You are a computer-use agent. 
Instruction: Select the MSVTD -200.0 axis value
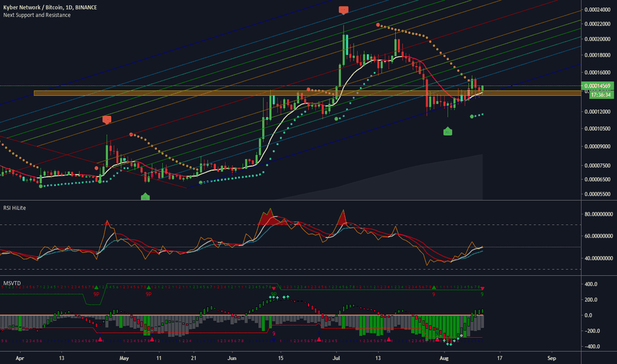coord(592,331)
